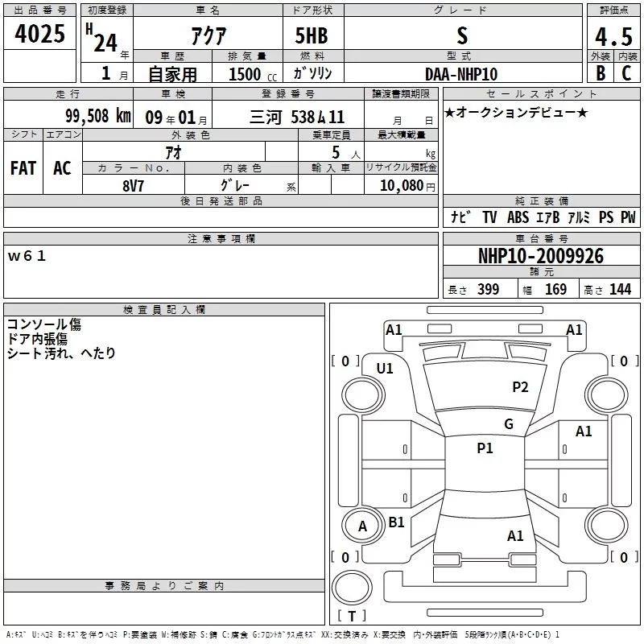Viewport: 644px width, 644px height.
Task: Click the アルミ wheels equipment label
Action: click(579, 217)
